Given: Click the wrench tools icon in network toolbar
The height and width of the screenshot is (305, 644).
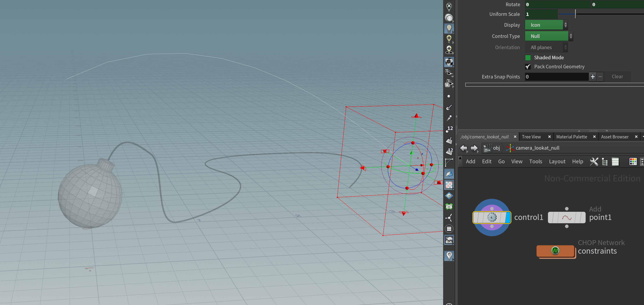Looking at the screenshot, I should tap(594, 162).
